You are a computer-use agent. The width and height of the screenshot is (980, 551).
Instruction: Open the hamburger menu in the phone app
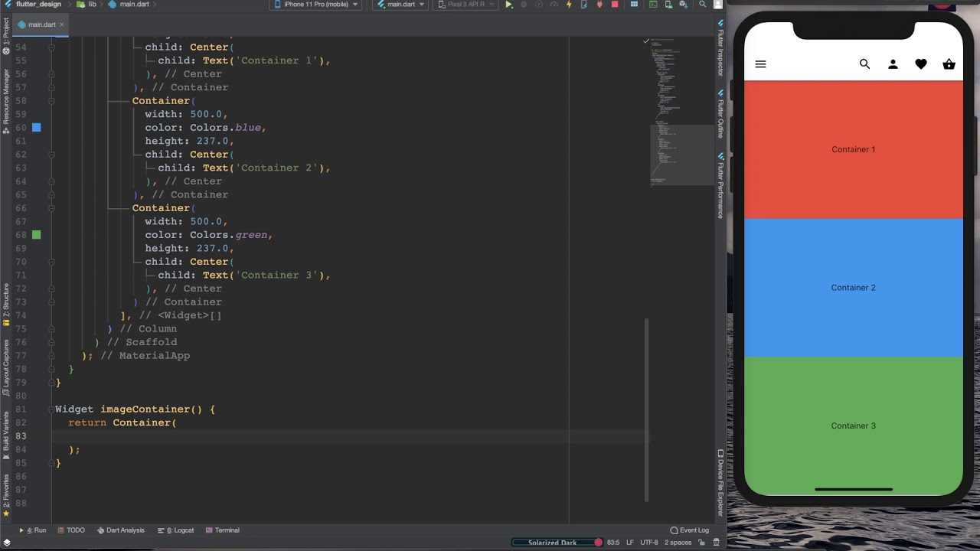760,64
